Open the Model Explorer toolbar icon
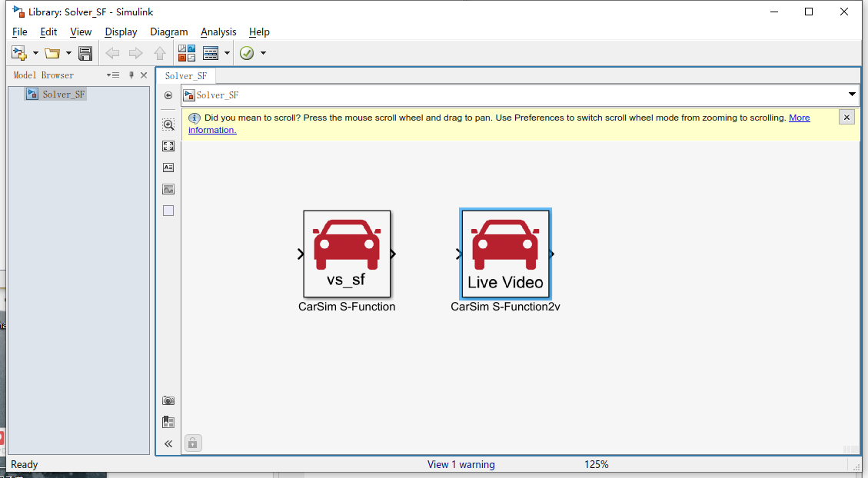Screen dimensions: 868x478 coord(211,53)
